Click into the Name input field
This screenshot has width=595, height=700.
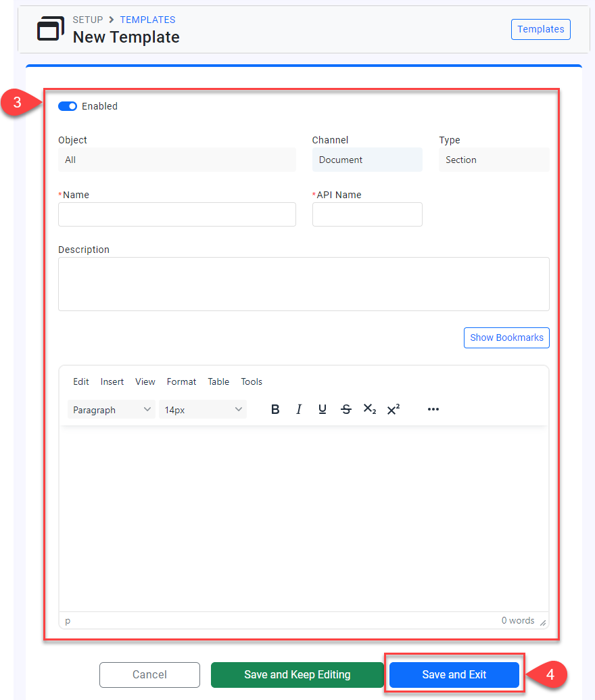coord(177,214)
